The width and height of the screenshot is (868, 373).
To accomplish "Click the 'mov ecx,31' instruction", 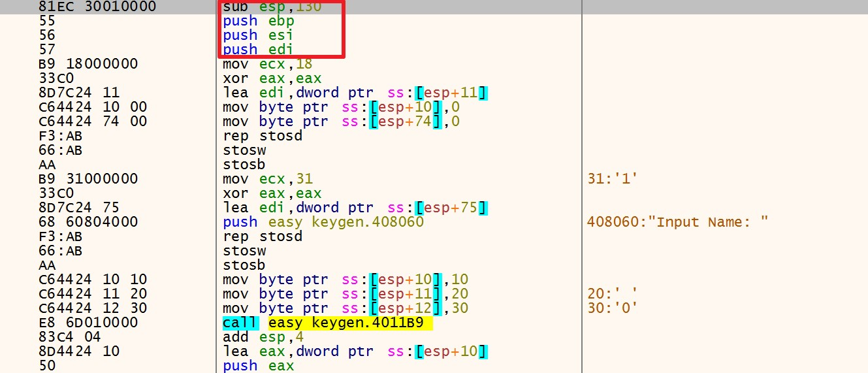I will [x=268, y=179].
